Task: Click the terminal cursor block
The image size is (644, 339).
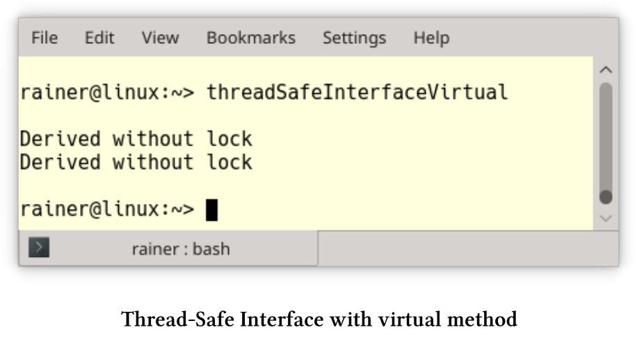Action: pyautogui.click(x=211, y=210)
